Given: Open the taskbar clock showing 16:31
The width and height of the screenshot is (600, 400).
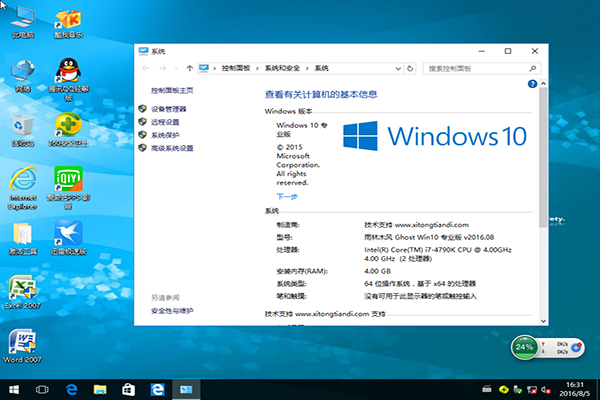Looking at the screenshot, I should [x=575, y=389].
